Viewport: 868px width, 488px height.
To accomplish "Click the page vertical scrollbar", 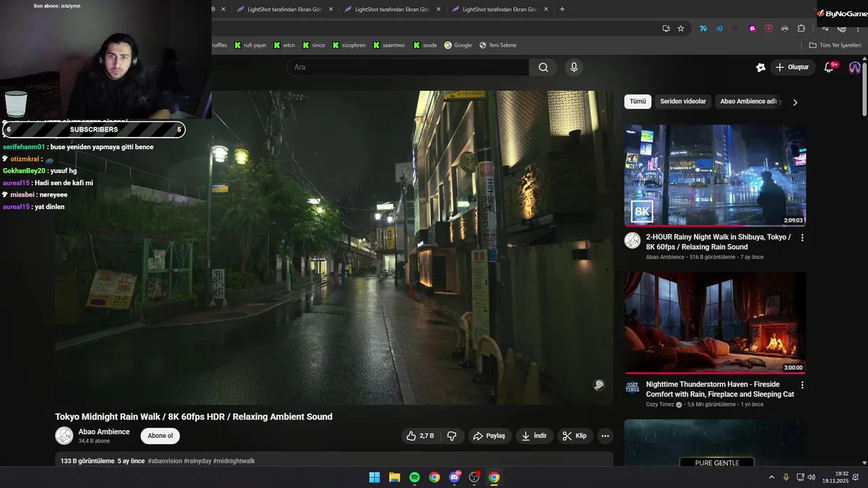I will tap(864, 88).
